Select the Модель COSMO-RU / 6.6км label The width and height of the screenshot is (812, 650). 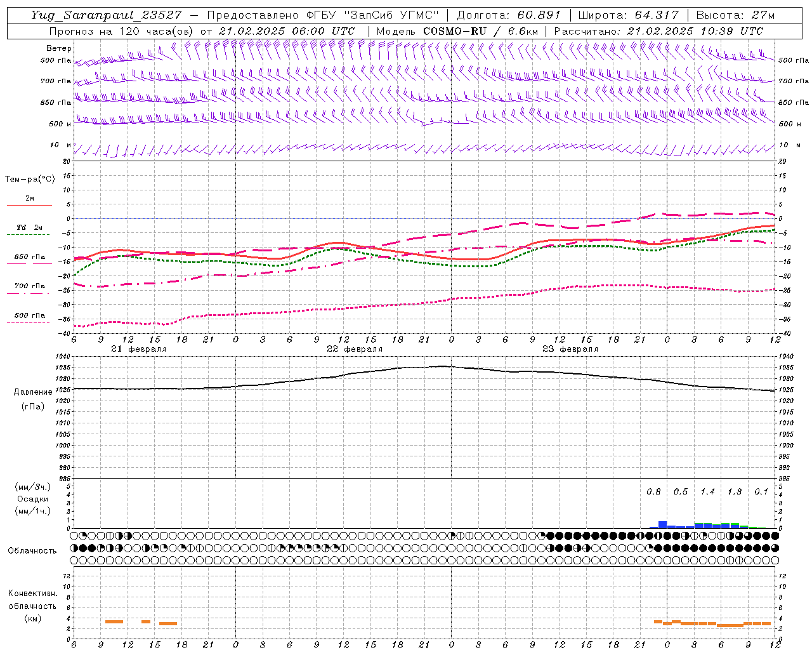pyautogui.click(x=457, y=31)
